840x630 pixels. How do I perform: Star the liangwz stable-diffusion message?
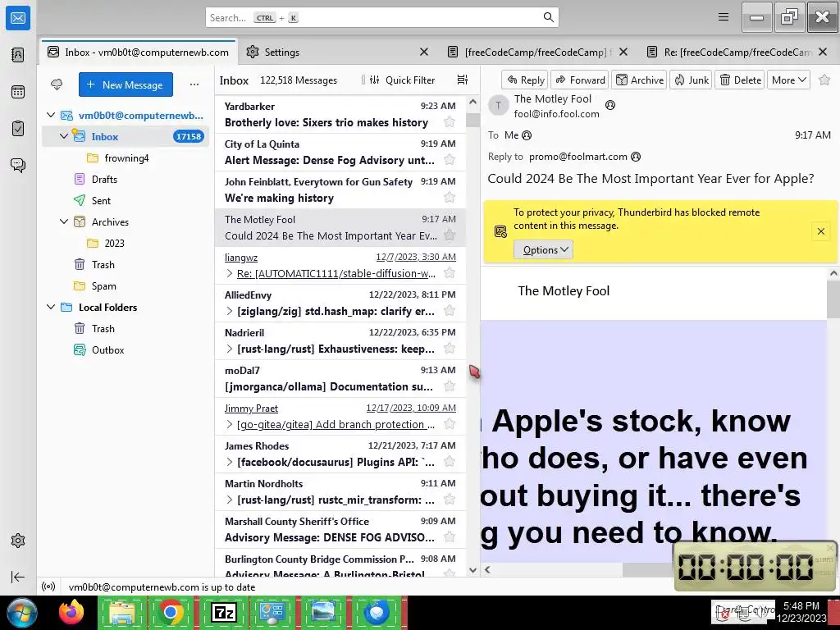[x=450, y=273]
